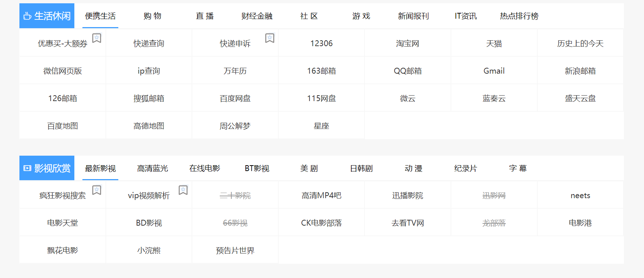Open the 购物 tab
The height and width of the screenshot is (278, 644).
pos(152,16)
